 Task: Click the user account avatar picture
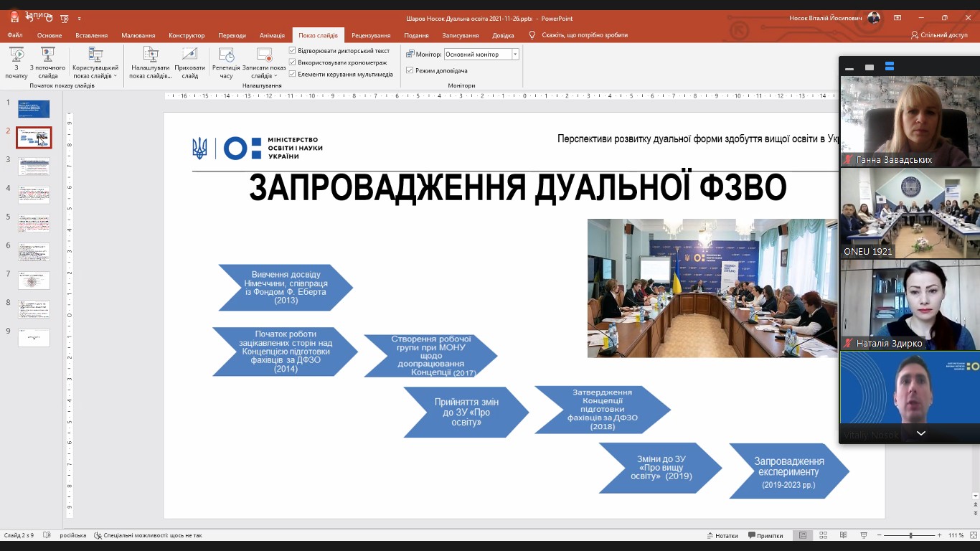click(873, 18)
